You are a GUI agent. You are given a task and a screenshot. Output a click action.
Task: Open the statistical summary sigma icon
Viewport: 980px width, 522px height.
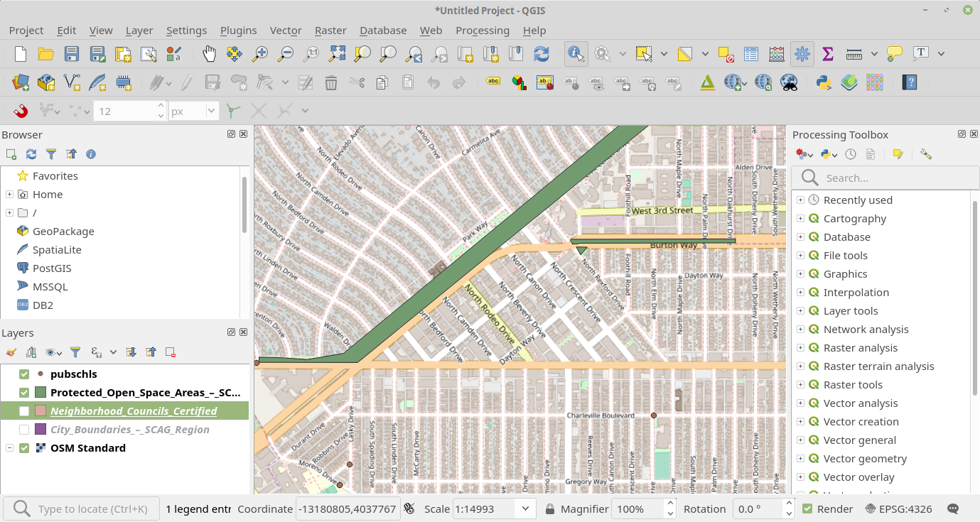[x=828, y=53]
